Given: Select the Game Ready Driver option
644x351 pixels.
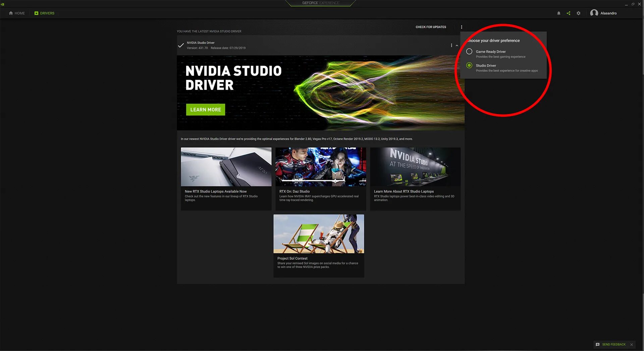Looking at the screenshot, I should [469, 51].
